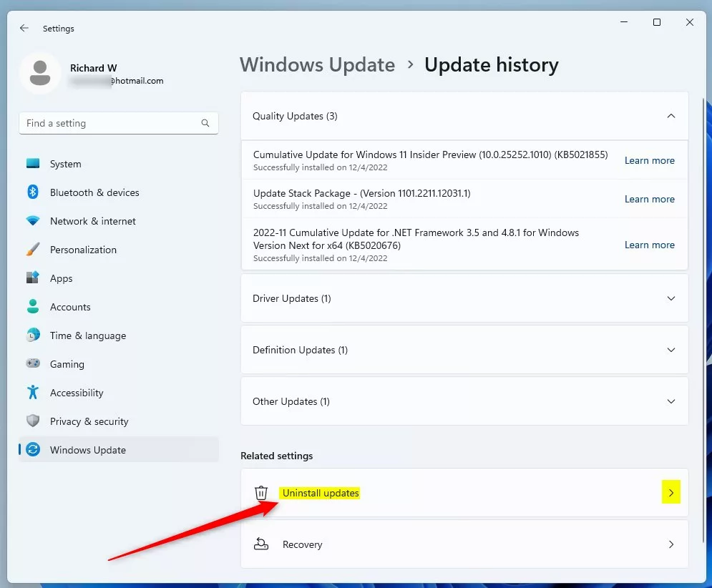Screen dimensions: 712x588
Task: Click the Accessibility figure icon
Action: [x=33, y=393]
